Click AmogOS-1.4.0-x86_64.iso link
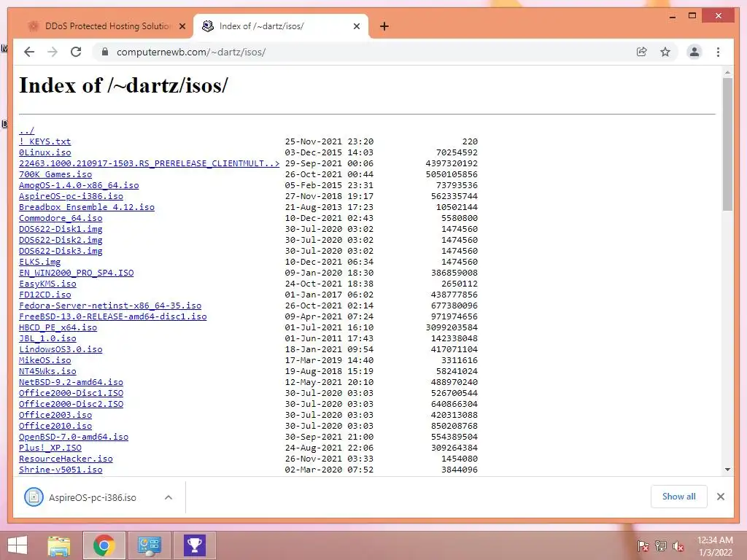The width and height of the screenshot is (747, 560). [x=79, y=185]
